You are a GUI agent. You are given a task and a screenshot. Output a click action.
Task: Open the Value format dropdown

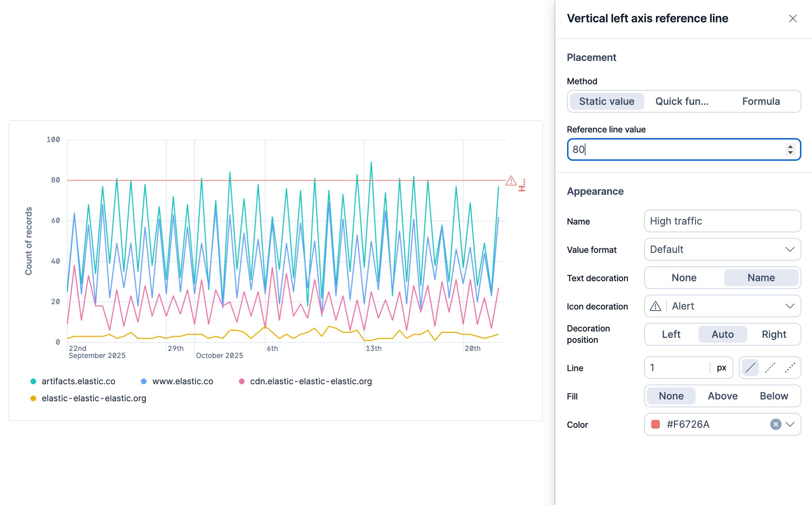click(x=722, y=249)
